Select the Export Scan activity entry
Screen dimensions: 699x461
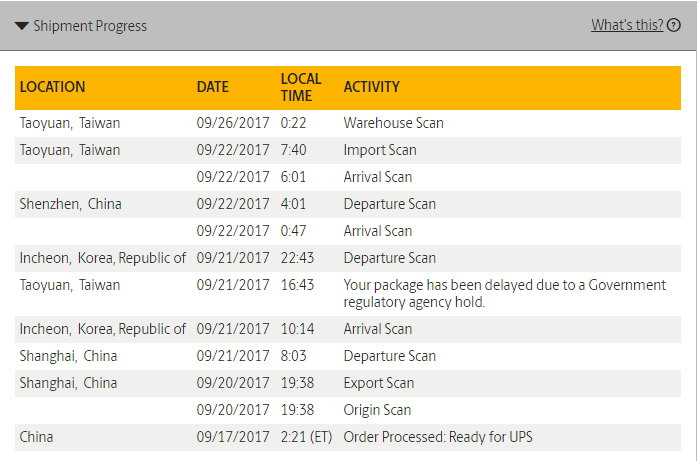click(378, 383)
